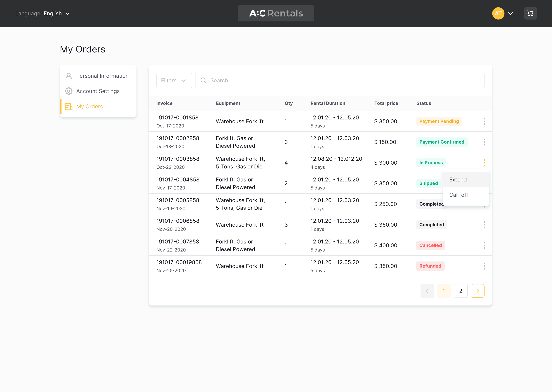This screenshot has height=392, width=552.
Task: Click the A:C Rentals logo
Action: [x=276, y=13]
